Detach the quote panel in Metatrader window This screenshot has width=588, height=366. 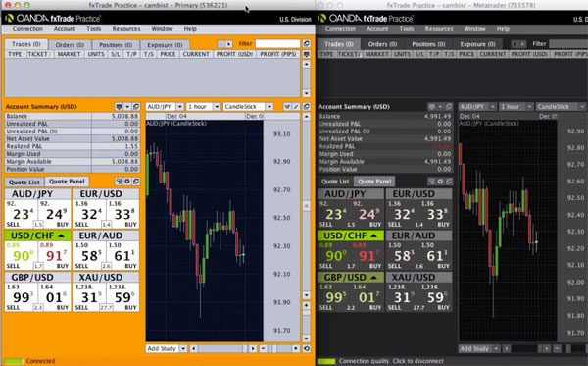tap(449, 182)
